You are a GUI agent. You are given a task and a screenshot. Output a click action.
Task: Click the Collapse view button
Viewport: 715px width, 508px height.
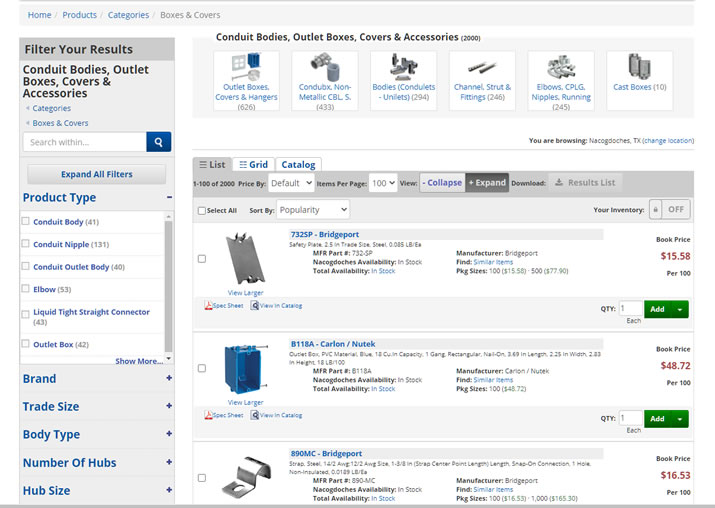(x=442, y=183)
